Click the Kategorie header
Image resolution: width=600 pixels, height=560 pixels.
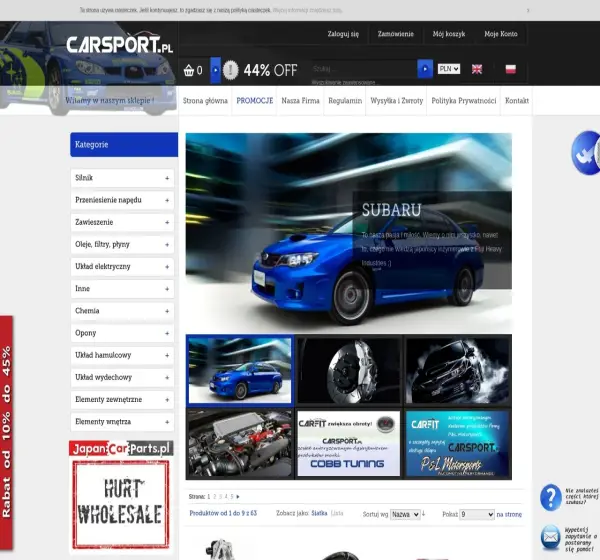pos(124,145)
